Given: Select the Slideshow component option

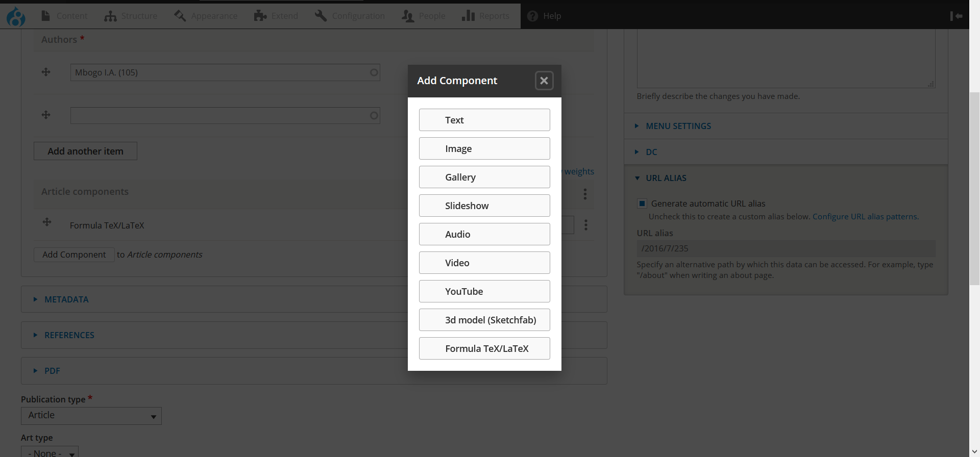Looking at the screenshot, I should coord(484,206).
